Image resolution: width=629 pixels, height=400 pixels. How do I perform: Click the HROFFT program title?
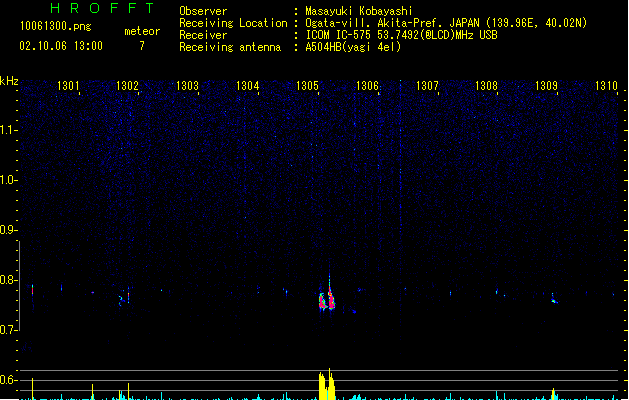(x=103, y=8)
